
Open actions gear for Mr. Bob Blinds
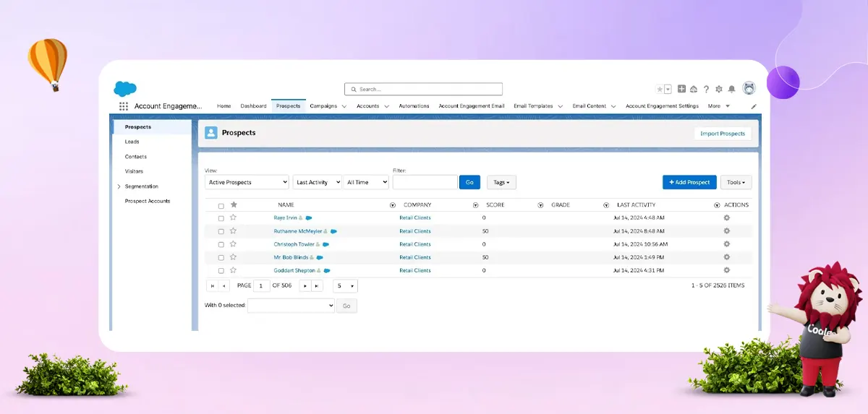click(x=727, y=257)
